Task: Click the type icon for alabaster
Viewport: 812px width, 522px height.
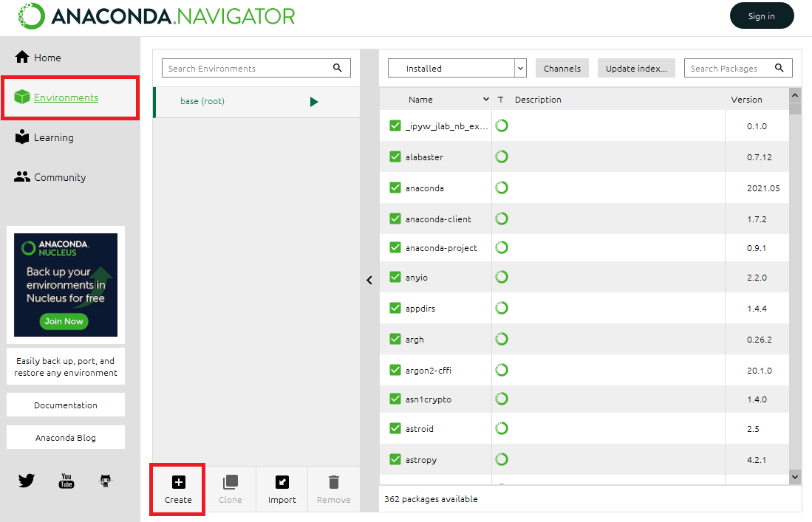Action: 501,157
